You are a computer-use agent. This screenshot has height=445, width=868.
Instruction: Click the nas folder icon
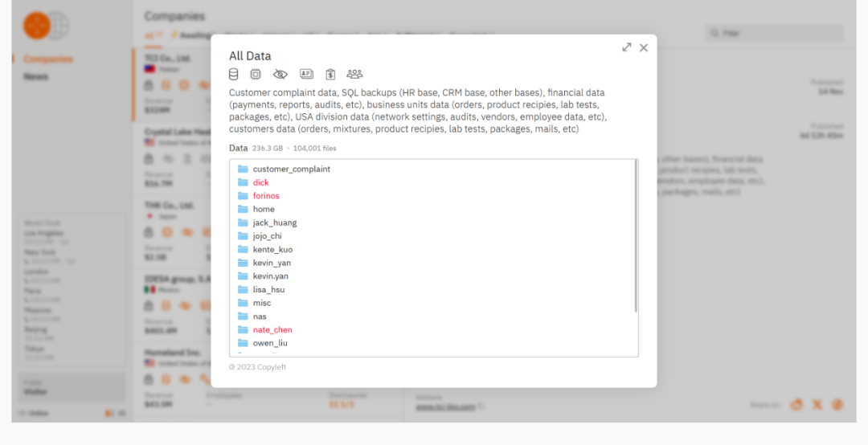(x=243, y=316)
